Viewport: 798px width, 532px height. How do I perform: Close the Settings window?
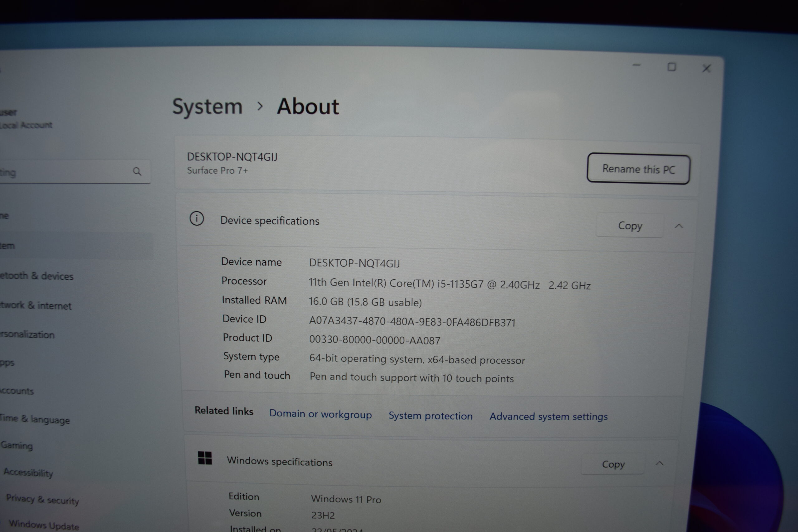706,69
